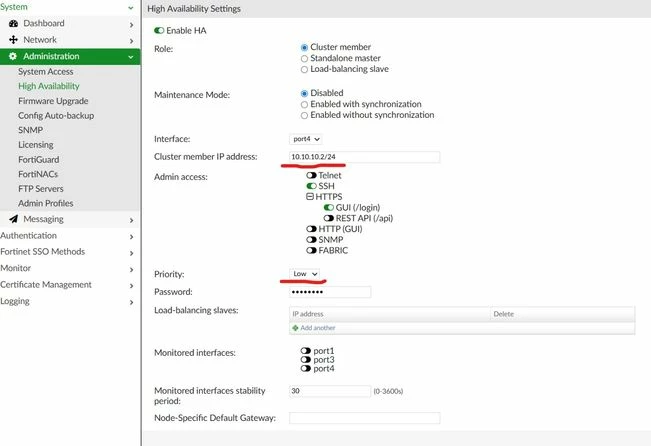651x446 pixels.
Task: Open the Admin Profiles link
Action: pyautogui.click(x=46, y=203)
